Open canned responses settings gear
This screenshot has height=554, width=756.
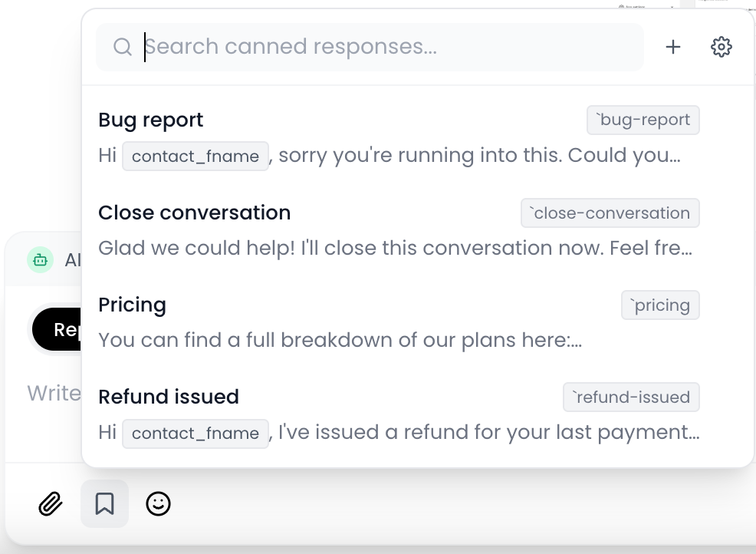(x=721, y=47)
